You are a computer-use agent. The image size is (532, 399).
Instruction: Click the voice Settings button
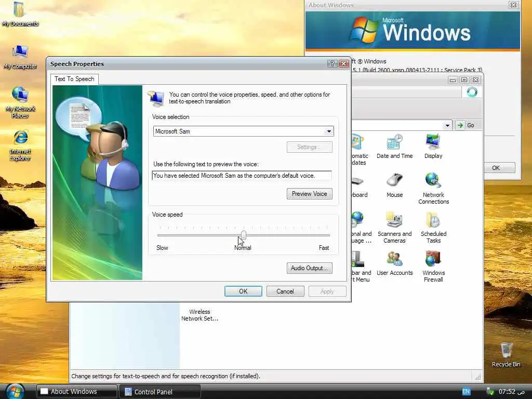(x=310, y=147)
